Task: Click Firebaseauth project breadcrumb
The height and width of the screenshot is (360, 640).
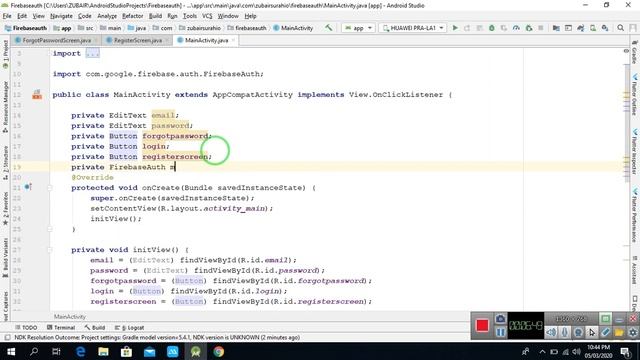Action: click(x=26, y=28)
